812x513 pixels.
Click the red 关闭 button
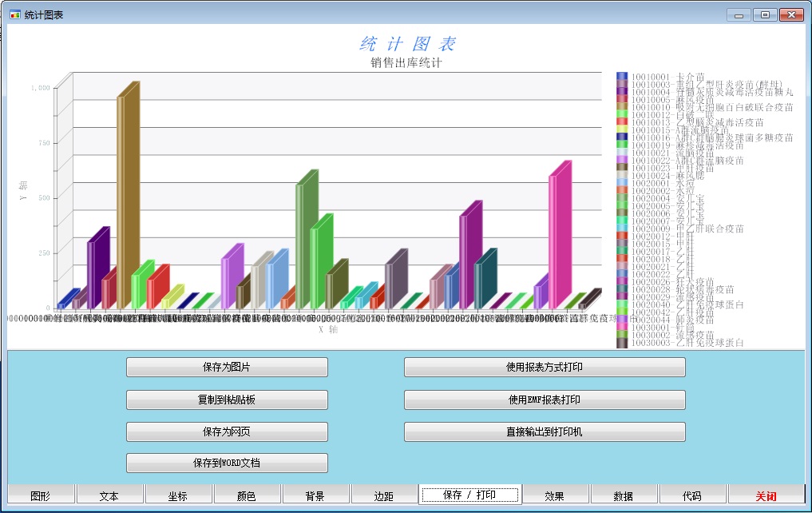[x=766, y=495]
